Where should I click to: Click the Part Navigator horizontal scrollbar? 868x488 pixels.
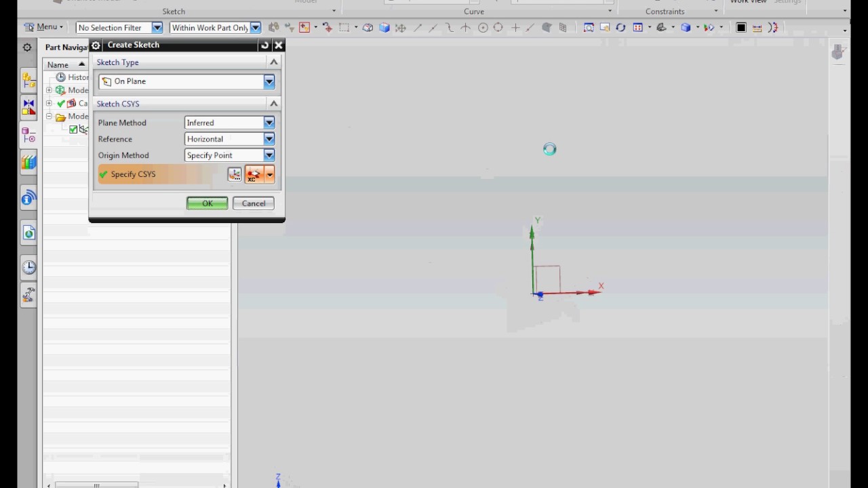click(x=96, y=485)
